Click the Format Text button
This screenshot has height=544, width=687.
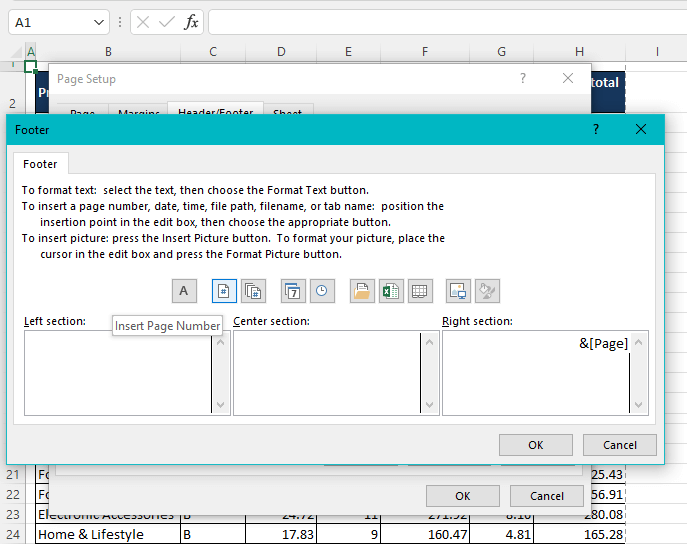(x=183, y=291)
